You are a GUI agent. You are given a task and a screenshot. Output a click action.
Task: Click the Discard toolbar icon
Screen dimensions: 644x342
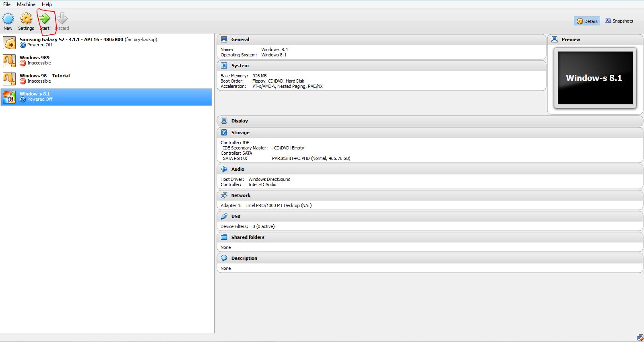click(x=62, y=19)
